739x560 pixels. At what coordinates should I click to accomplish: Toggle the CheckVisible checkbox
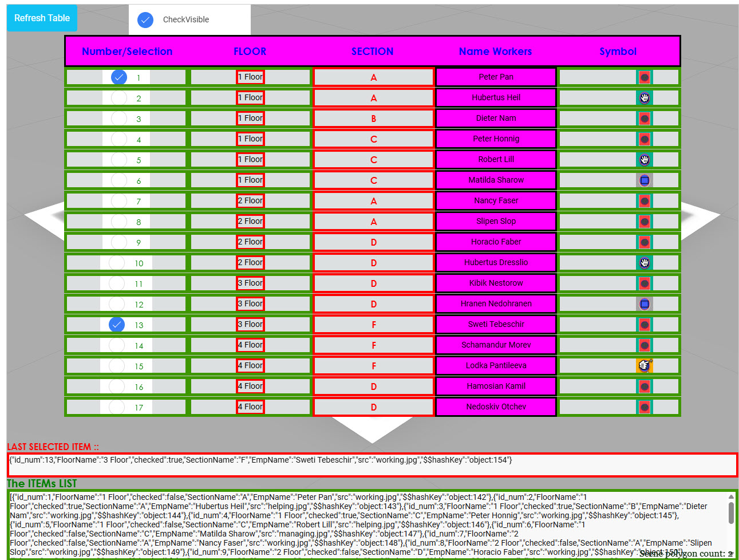click(145, 19)
